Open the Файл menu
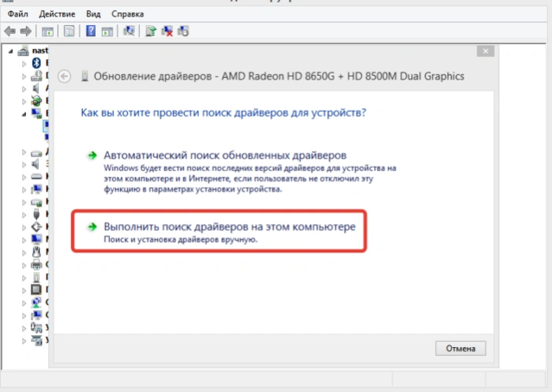The width and height of the screenshot is (552, 392). pos(17,14)
